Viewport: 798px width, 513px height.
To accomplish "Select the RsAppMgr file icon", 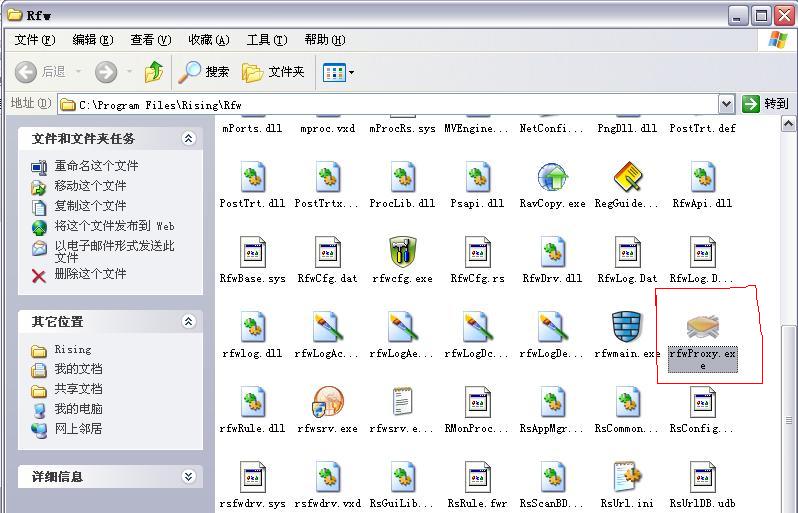I will (553, 402).
